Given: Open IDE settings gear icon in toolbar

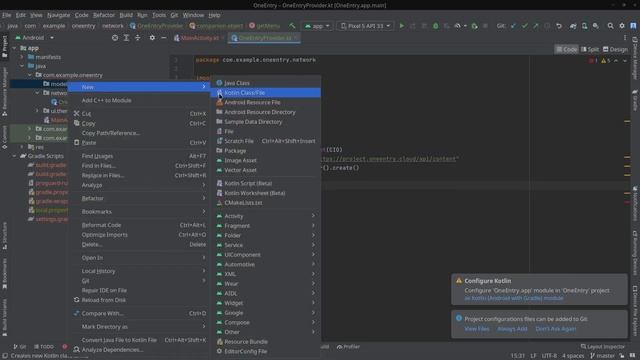Looking at the screenshot, I should [622, 26].
